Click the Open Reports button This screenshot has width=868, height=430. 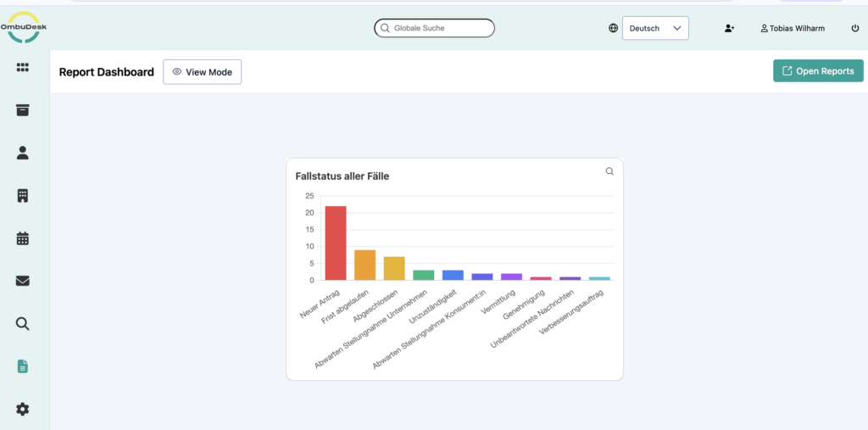tap(818, 71)
